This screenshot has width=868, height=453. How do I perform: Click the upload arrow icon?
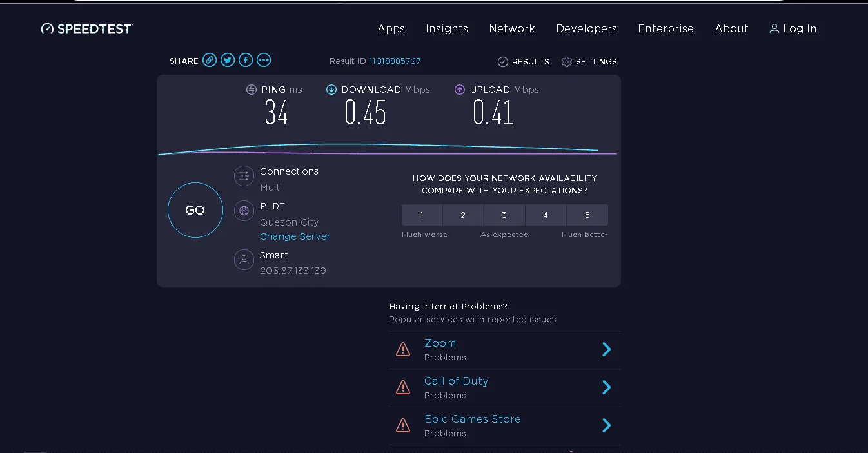coord(460,90)
